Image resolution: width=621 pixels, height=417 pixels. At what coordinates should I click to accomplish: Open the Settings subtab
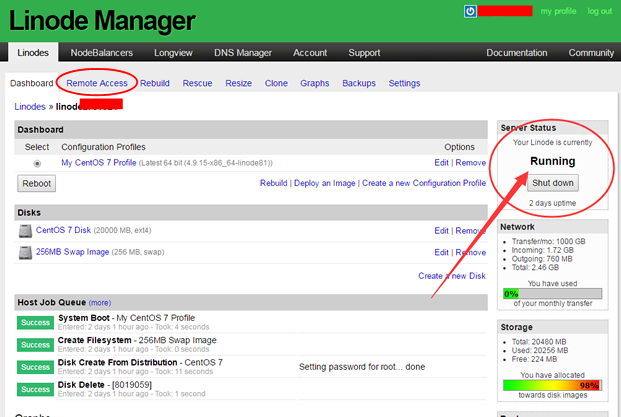pos(404,83)
